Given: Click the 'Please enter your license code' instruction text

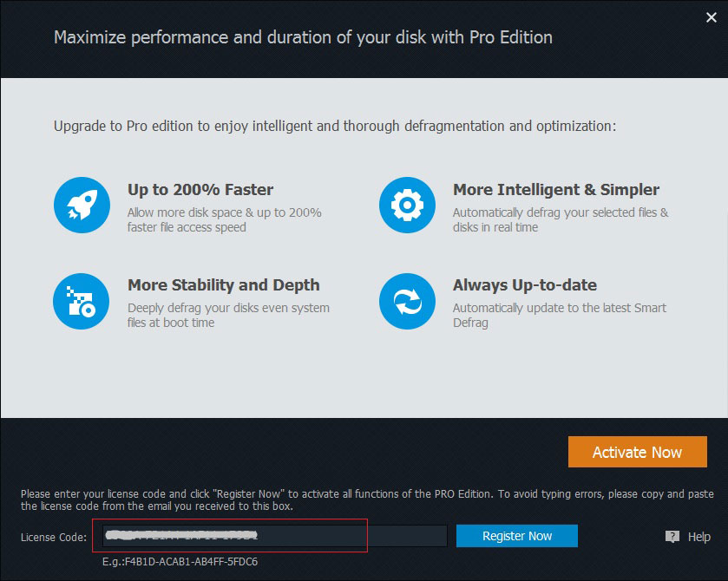Looking at the screenshot, I should point(367,499).
